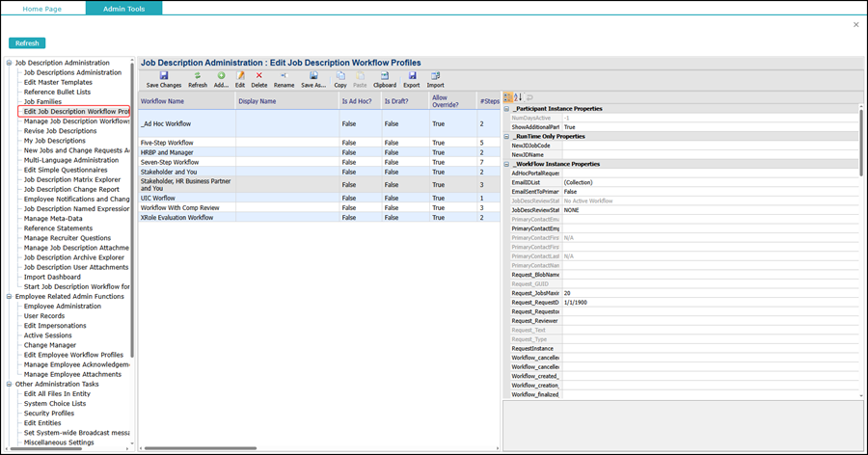Collapse the _Participant Instance Properties section
The width and height of the screenshot is (868, 455).
[507, 108]
